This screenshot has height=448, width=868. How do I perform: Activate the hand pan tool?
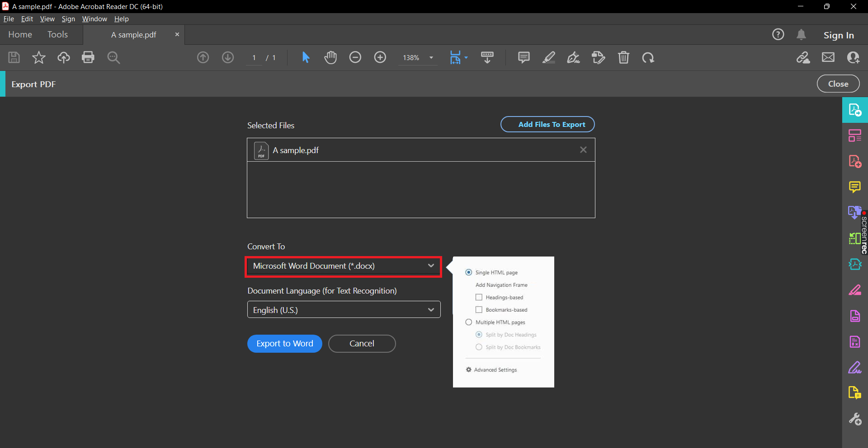tap(330, 57)
